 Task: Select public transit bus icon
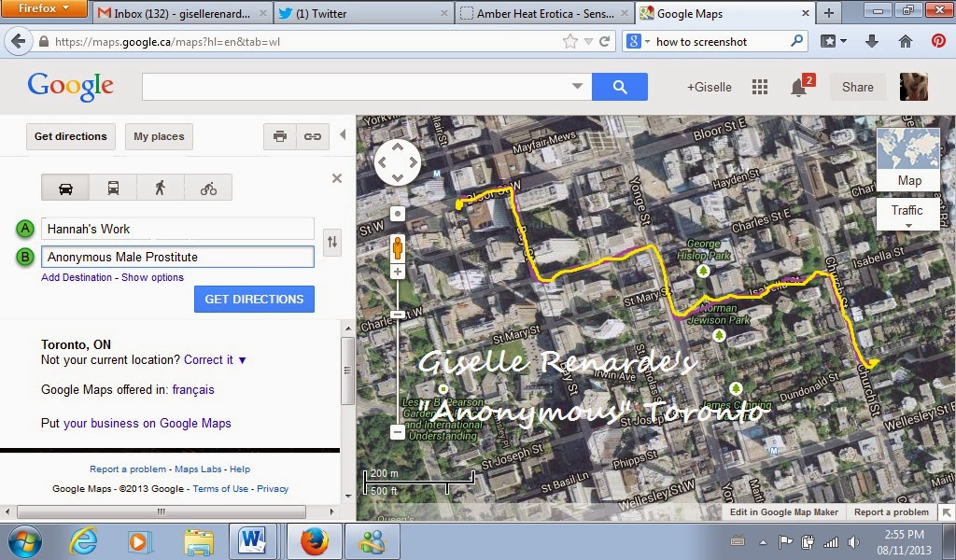tap(113, 188)
